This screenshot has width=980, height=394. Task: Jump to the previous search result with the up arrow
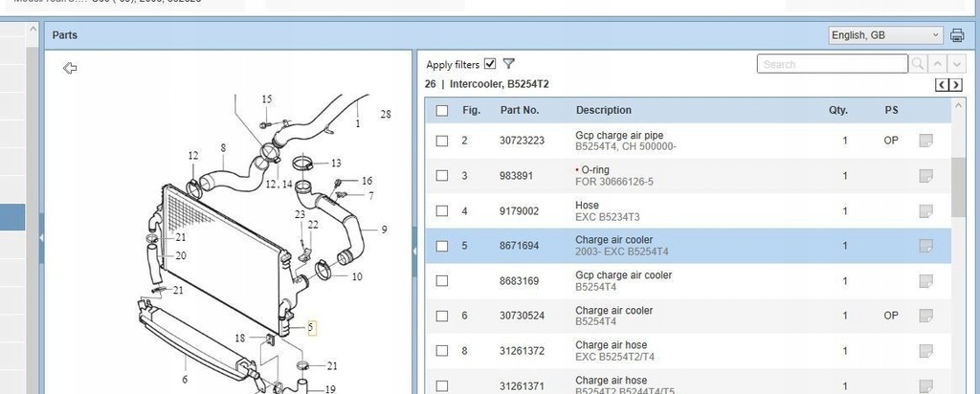click(936, 64)
